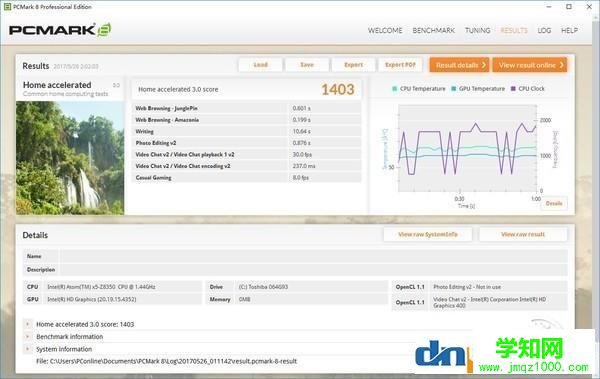Click the result file path text

pyautogui.click(x=166, y=361)
